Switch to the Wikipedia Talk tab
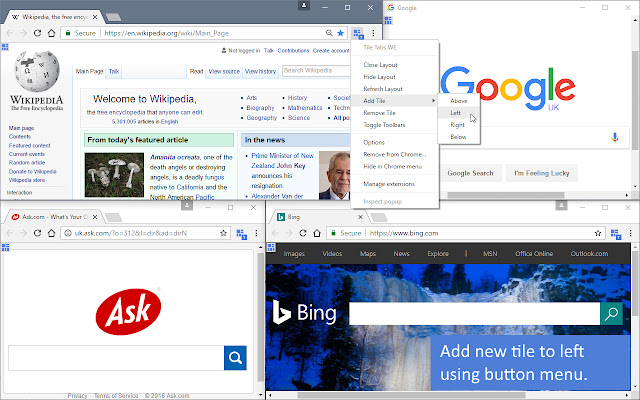Viewport: 640px width, 400px height. pos(114,71)
